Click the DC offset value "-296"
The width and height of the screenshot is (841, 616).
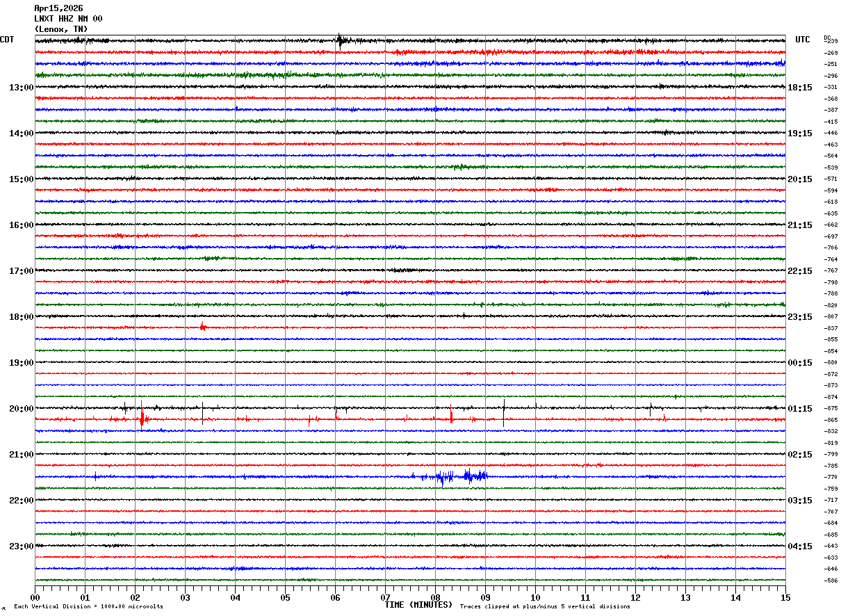831,76
